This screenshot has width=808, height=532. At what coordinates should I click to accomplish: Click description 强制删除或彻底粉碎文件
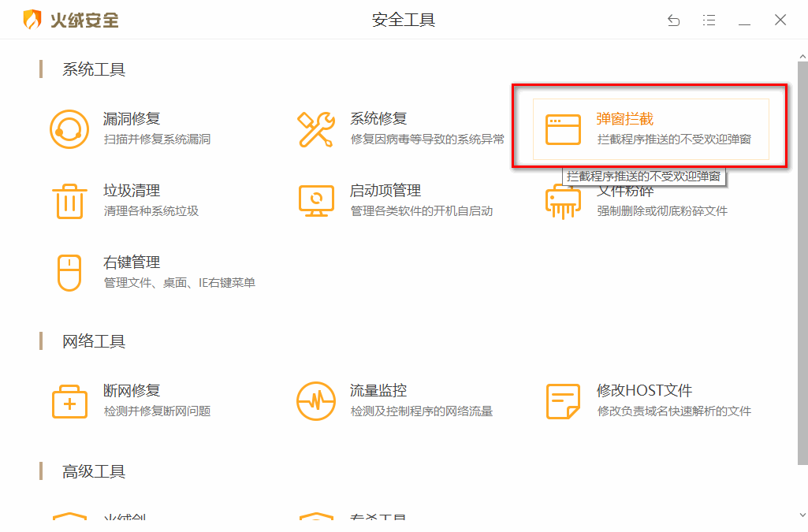click(662, 211)
